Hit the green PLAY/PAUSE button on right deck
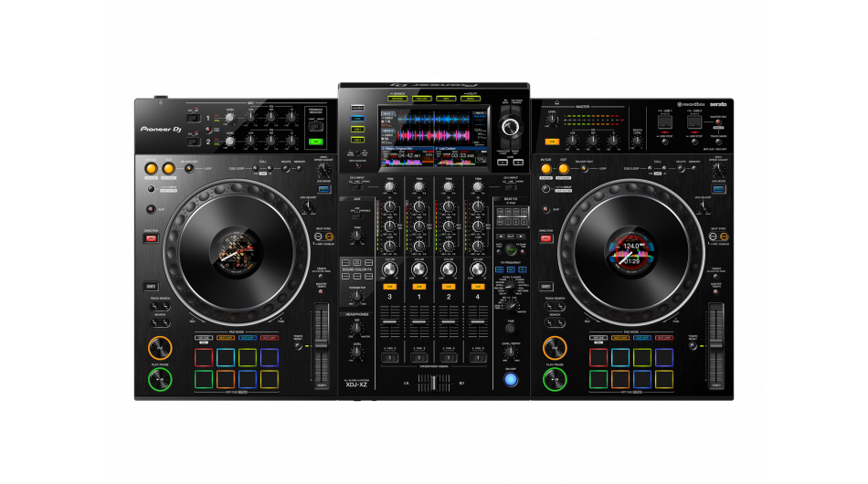Image resolution: width=868 pixels, height=484 pixels. (555, 380)
